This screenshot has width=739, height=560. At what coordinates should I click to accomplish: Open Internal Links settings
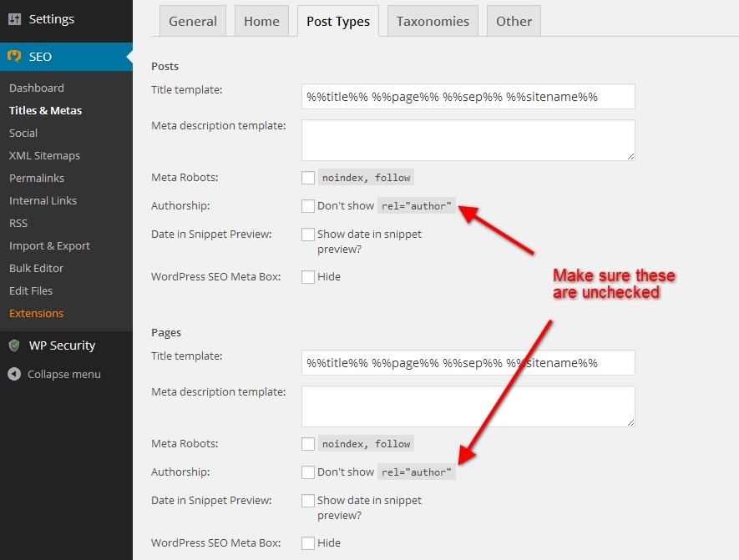(43, 200)
